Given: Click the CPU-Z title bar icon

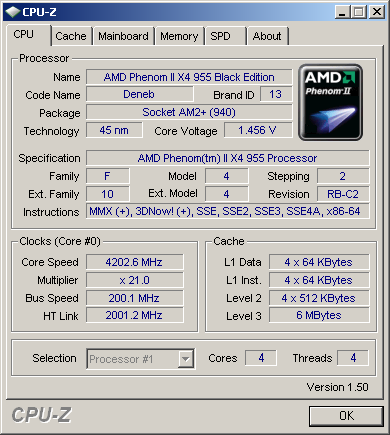Looking at the screenshot, I should click(13, 12).
